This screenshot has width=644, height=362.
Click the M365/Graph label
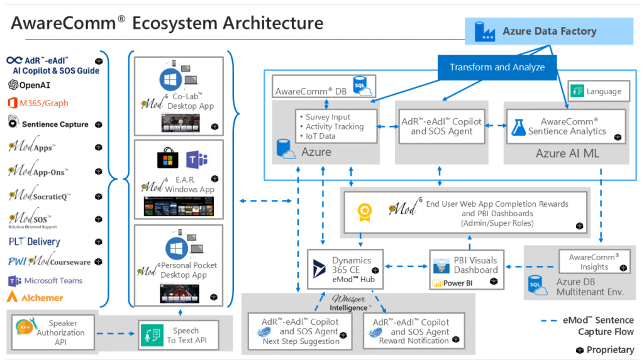[44, 104]
